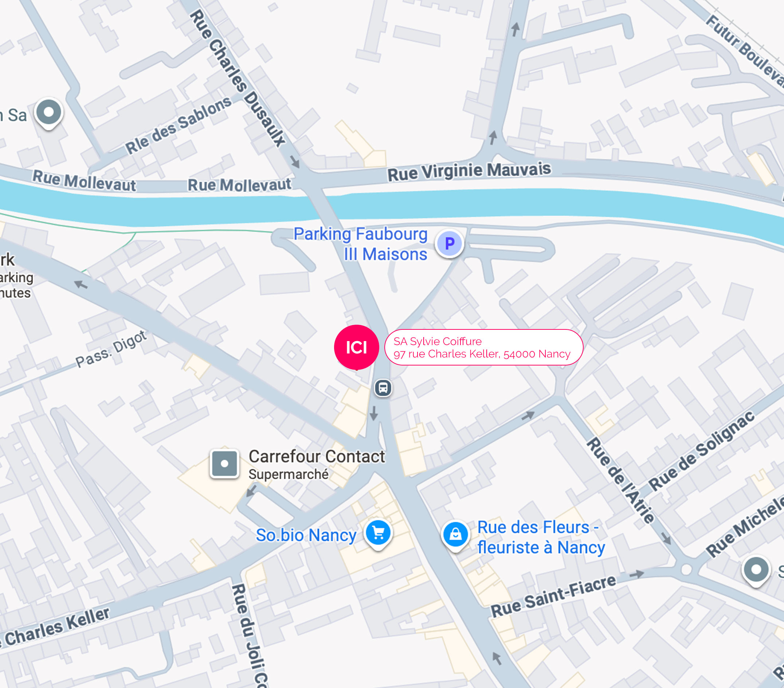Click the Rue de l'Atrie street label

coord(620,481)
